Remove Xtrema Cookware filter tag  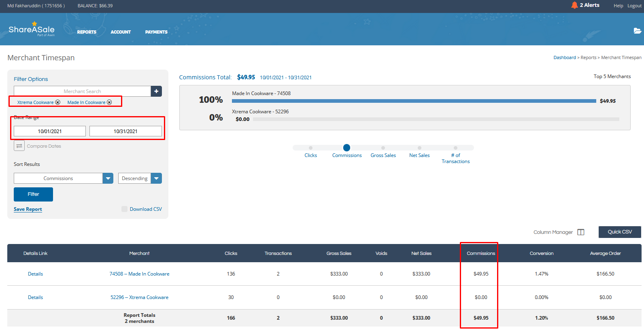pyautogui.click(x=58, y=102)
